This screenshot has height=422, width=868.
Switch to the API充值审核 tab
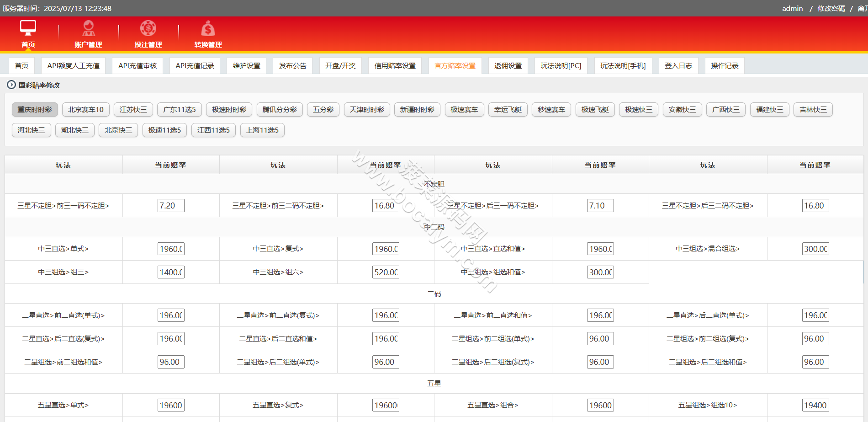138,65
